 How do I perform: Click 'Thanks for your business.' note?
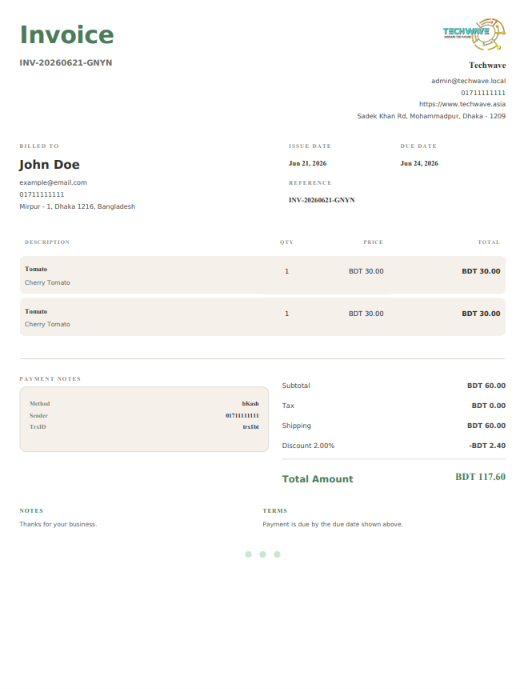[x=58, y=524]
